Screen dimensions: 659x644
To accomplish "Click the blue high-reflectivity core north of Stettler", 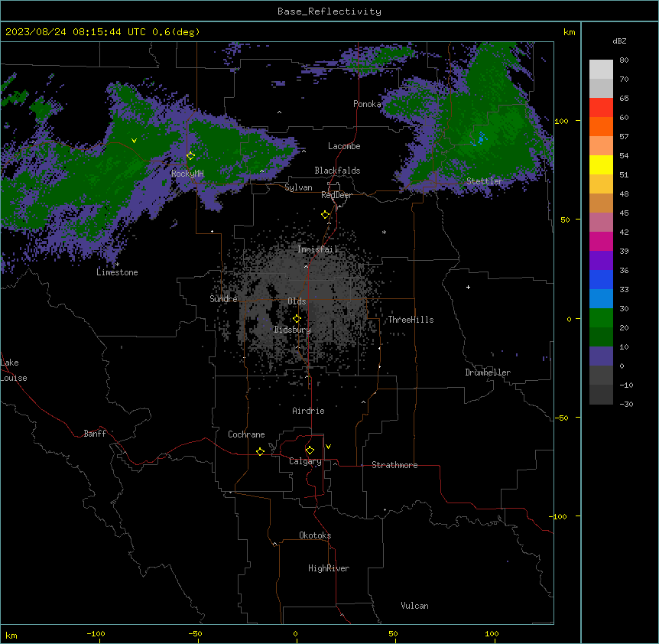I will [481, 138].
